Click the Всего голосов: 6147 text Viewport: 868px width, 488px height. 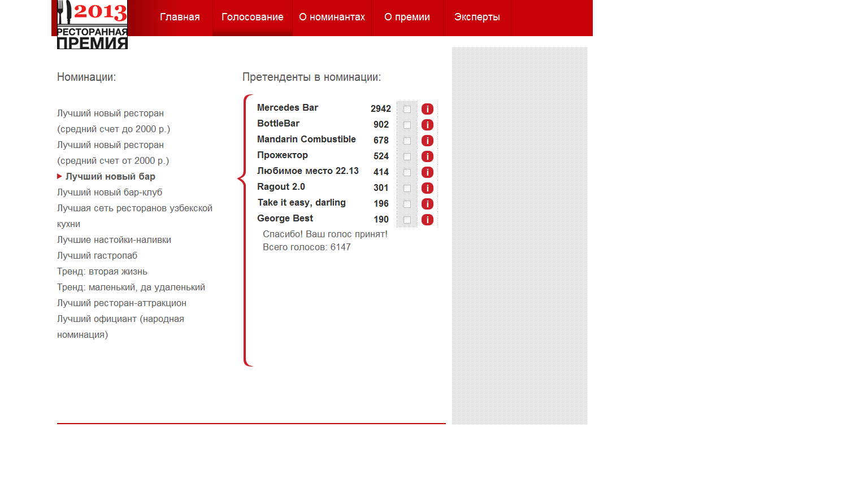[307, 247]
